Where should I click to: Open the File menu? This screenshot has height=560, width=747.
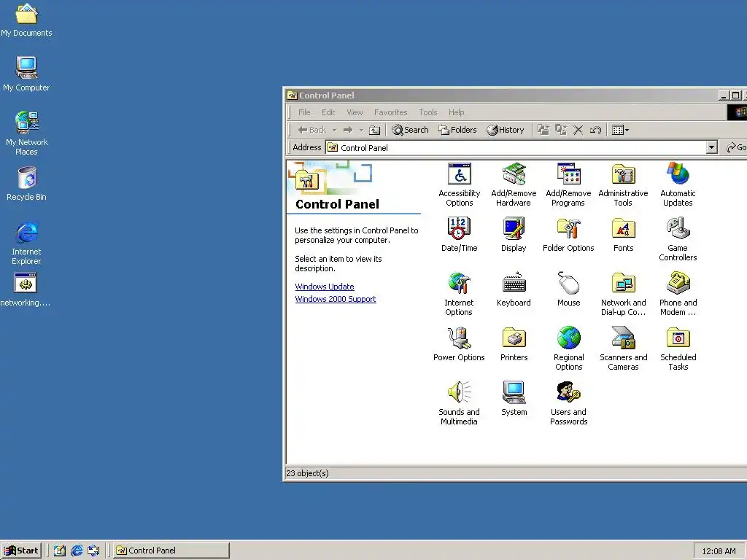(304, 112)
